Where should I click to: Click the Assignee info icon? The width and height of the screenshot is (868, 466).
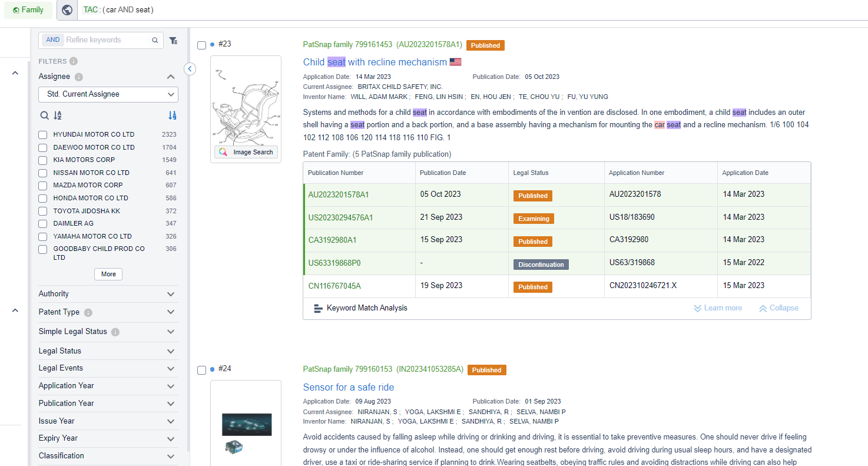pos(79,77)
